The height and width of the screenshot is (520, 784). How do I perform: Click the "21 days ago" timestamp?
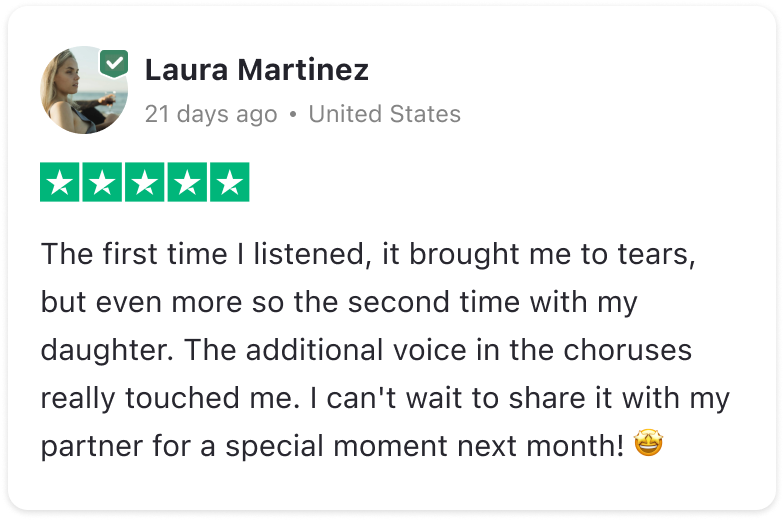point(211,114)
